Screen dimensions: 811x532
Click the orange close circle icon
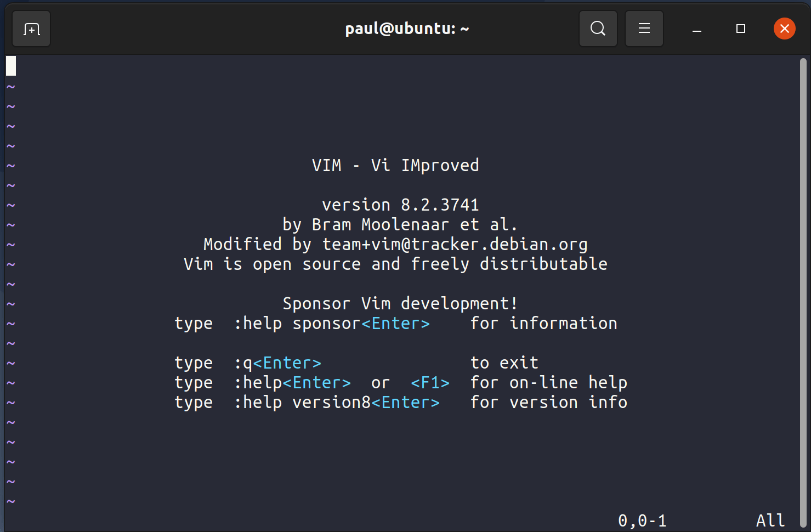tap(784, 29)
